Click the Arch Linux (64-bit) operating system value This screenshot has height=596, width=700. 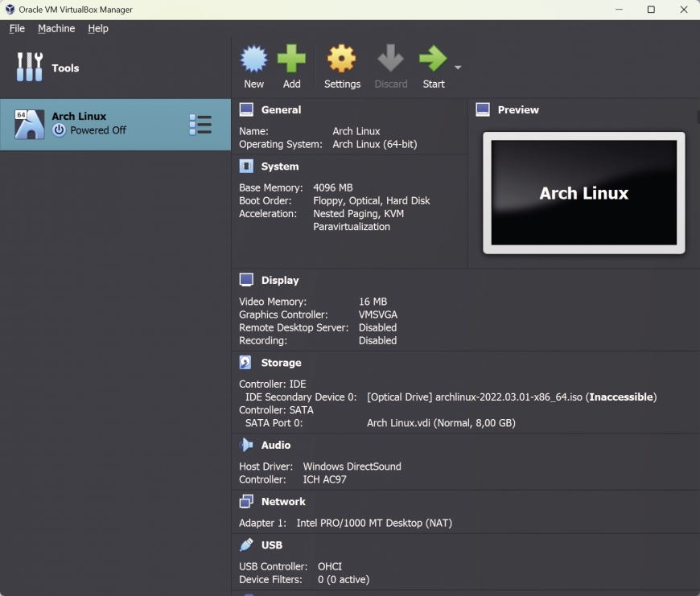(375, 145)
